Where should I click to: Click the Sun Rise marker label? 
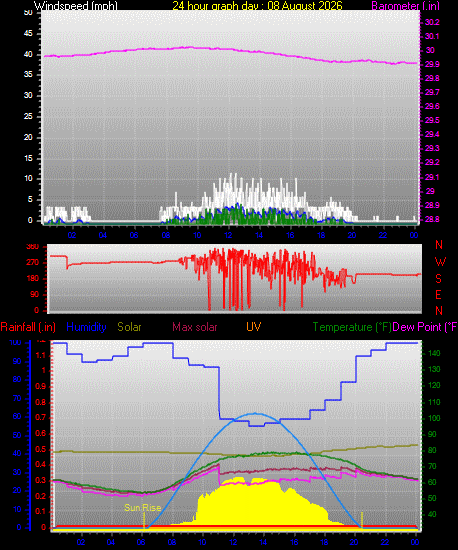pyautogui.click(x=142, y=508)
